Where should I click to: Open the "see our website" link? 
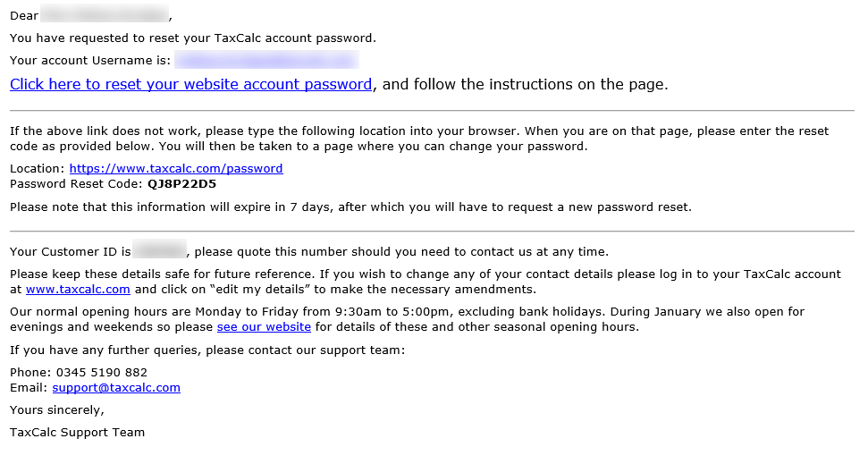coord(264,327)
